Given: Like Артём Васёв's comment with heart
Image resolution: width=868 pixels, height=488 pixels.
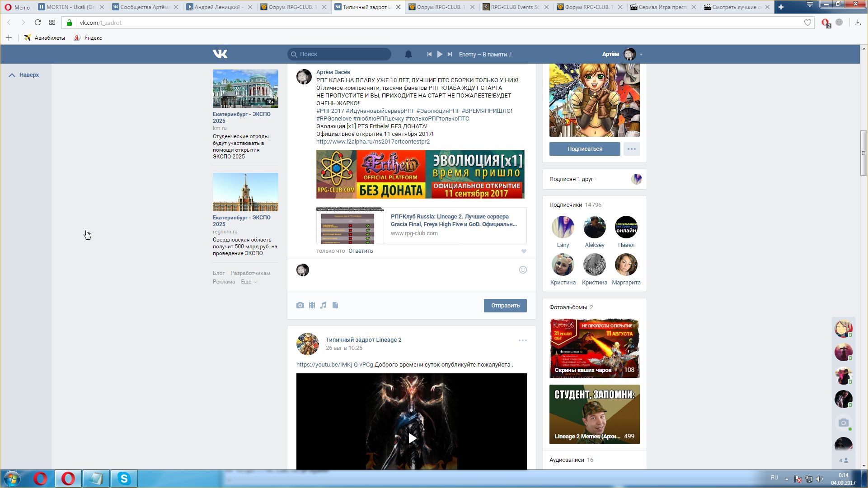Looking at the screenshot, I should [524, 251].
